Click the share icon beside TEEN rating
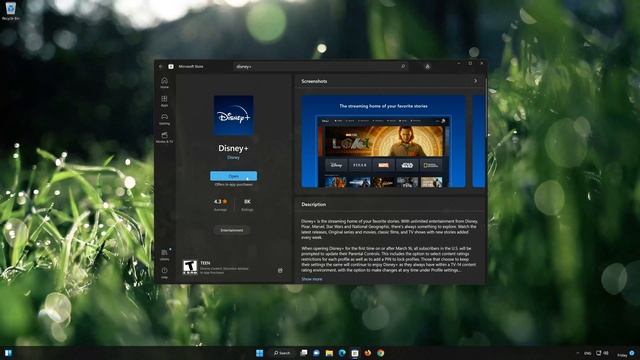The height and width of the screenshot is (360, 640). coord(280,270)
